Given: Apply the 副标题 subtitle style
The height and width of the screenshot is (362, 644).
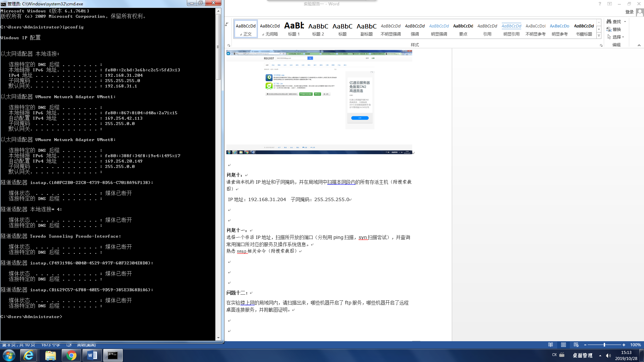Looking at the screenshot, I should tap(366, 29).
